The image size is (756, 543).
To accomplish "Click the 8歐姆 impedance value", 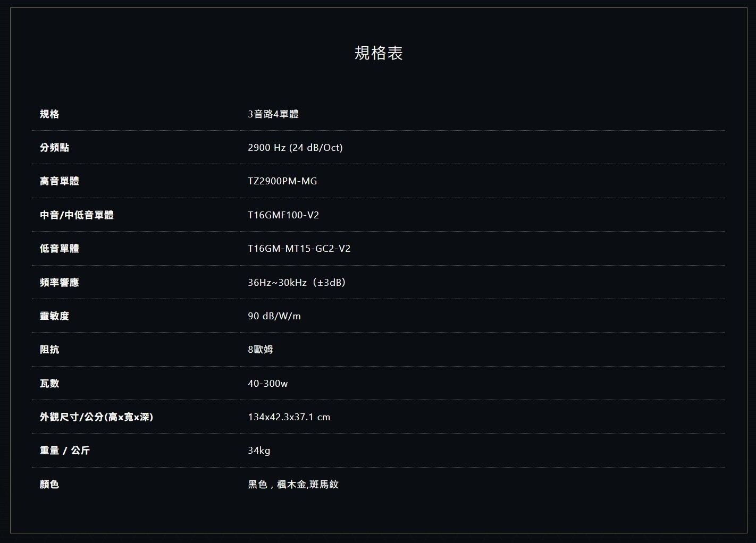I will 260,350.
